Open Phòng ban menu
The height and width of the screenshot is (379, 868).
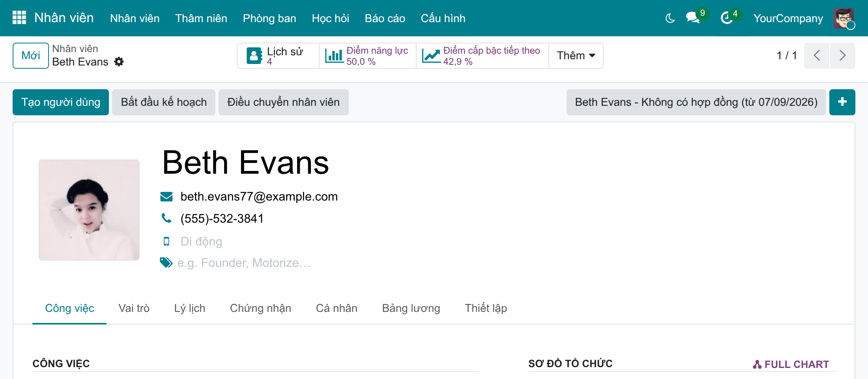(x=269, y=18)
